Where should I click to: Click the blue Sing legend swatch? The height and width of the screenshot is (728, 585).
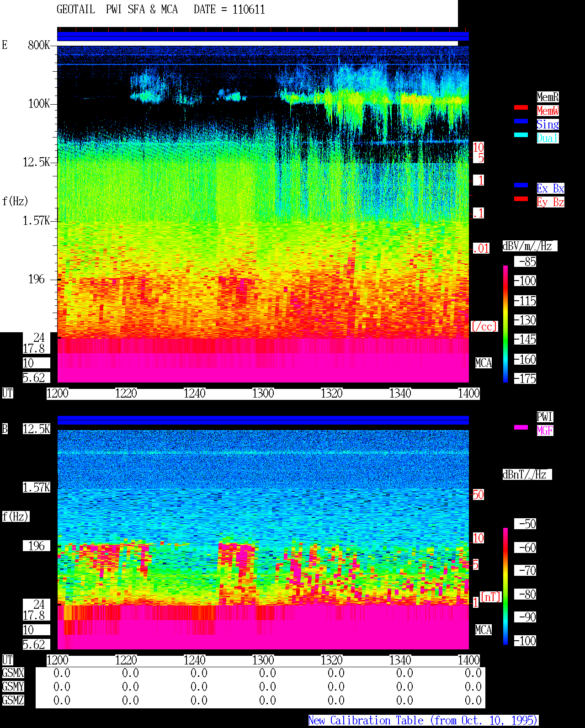(521, 121)
